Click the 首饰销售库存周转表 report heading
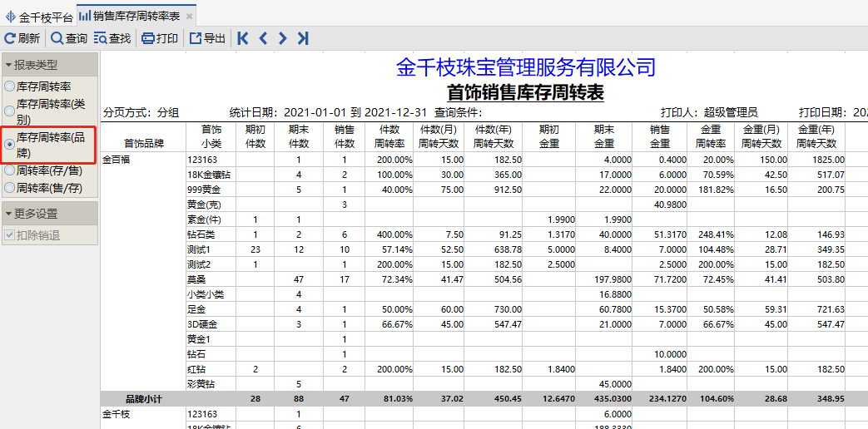 click(525, 92)
